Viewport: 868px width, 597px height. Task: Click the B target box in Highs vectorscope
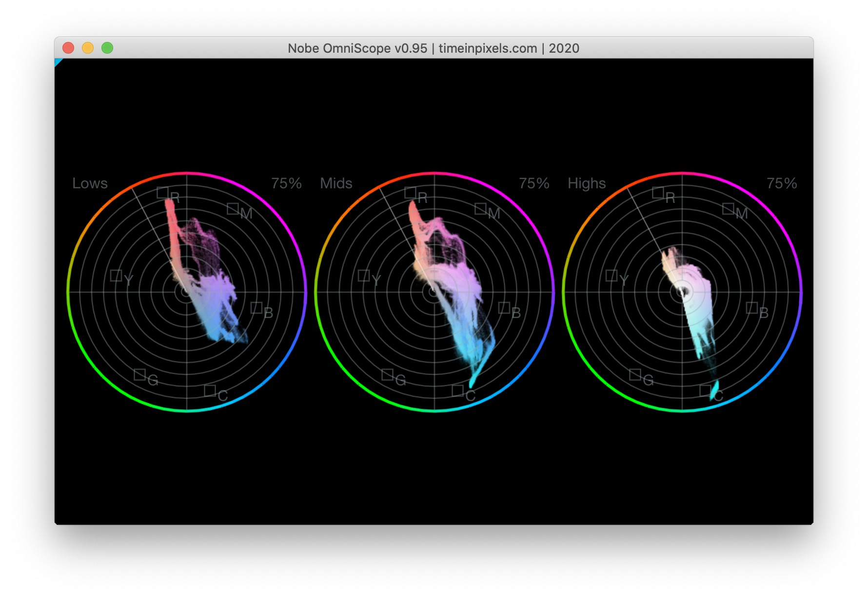pyautogui.click(x=752, y=308)
